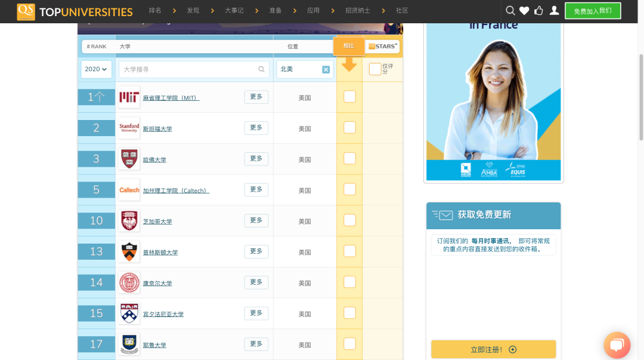Screen dimensions: 644x360
Task: Open the 麻省理工学院（MIT） link
Action: [x=171, y=98]
